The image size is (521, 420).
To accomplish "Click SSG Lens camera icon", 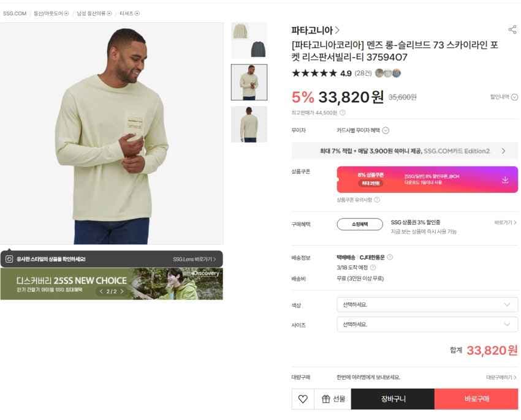I will [9, 259].
